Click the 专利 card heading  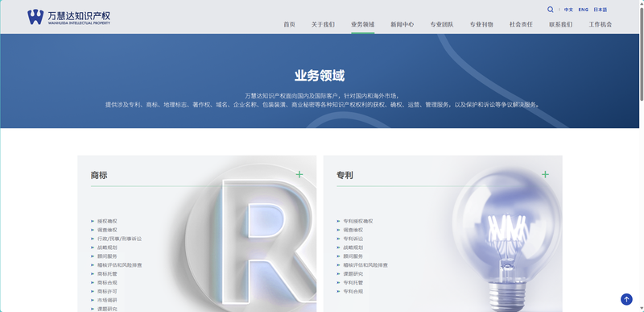click(x=345, y=175)
